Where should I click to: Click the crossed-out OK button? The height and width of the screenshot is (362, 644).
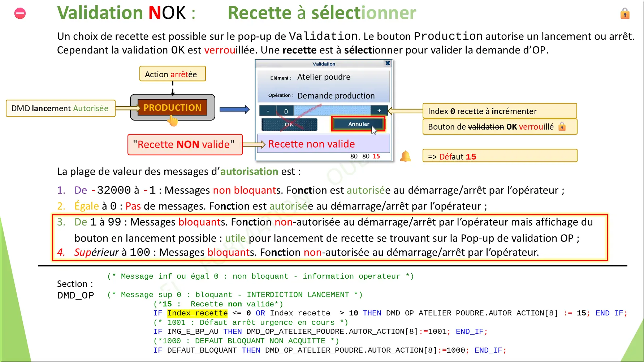pos(289,125)
